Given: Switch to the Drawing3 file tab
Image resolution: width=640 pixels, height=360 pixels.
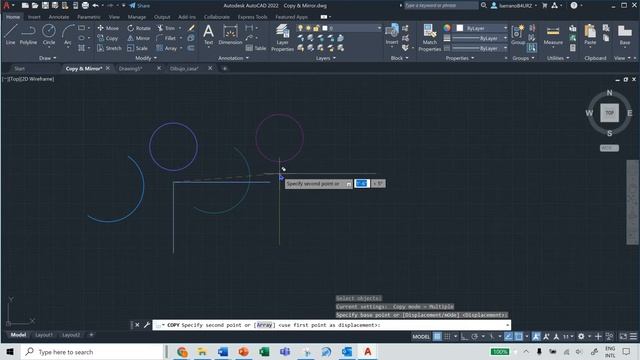Looking at the screenshot, I should tap(131, 68).
